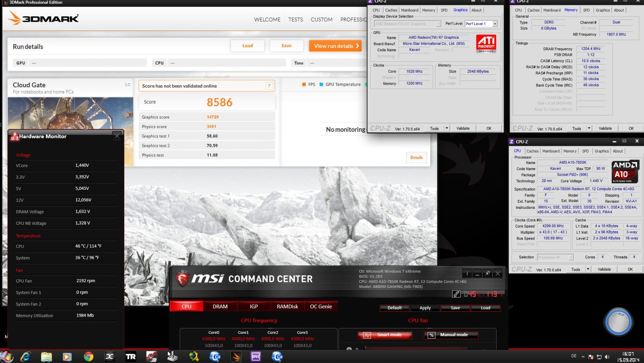Viewport: 644px width, 363px height.
Task: Go to 3DMark TESTS menu
Action: [x=296, y=19]
